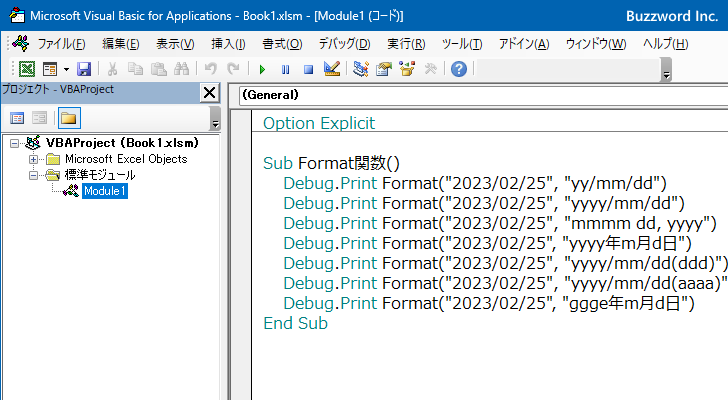Click the Undo arrow icon
Viewport: 728px width, 400px height.
210,69
